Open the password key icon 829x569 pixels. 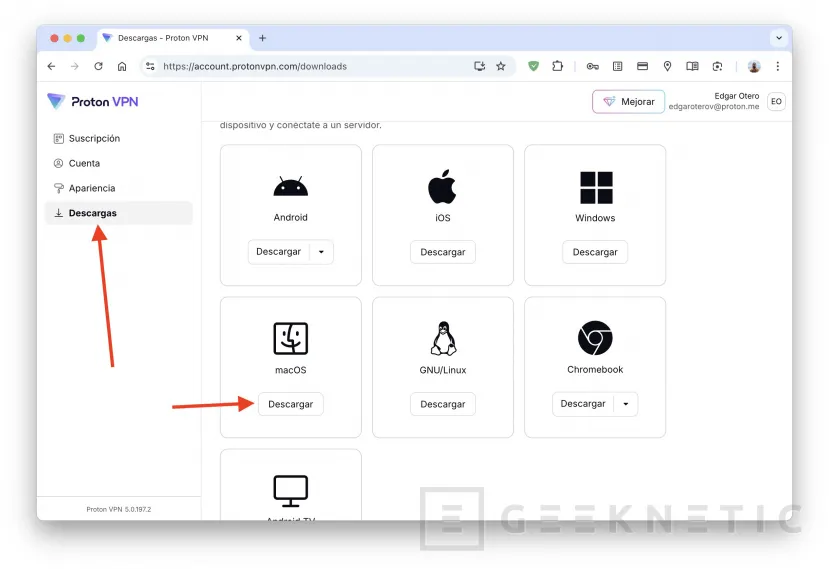[593, 66]
